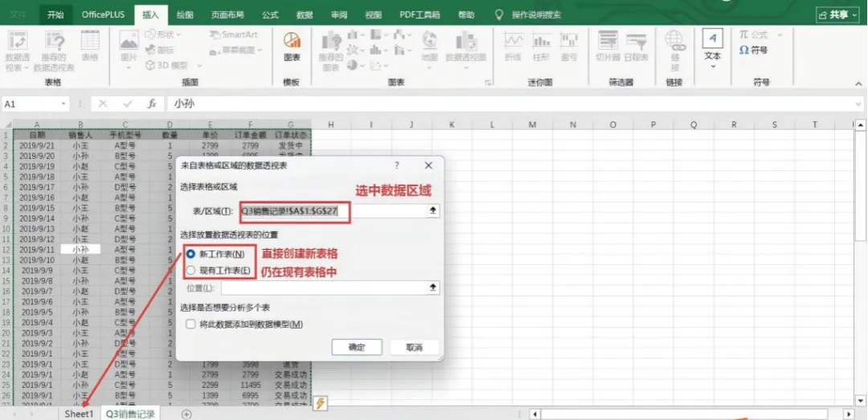Insert a Map chart (地图)

pos(429,47)
